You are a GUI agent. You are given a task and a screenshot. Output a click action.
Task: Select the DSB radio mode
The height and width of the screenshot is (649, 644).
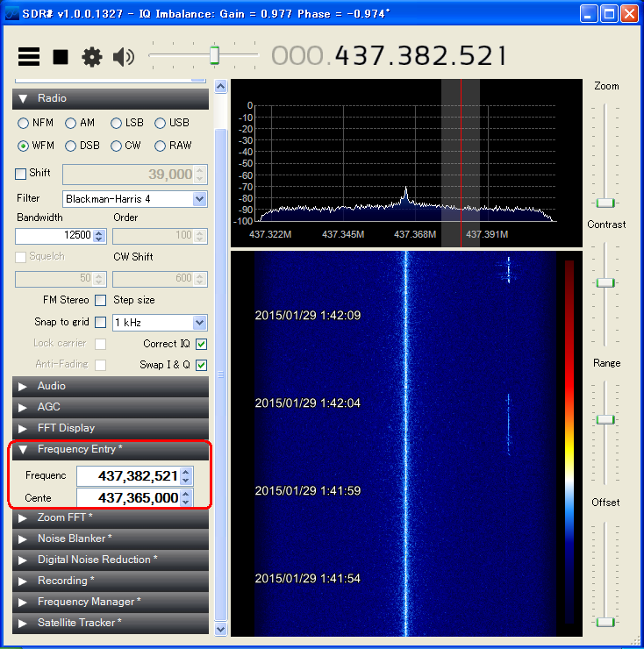tap(71, 146)
